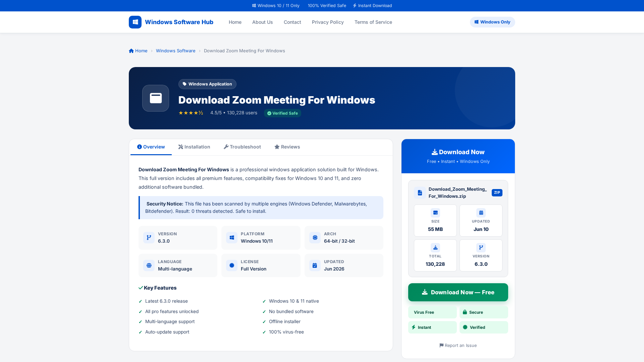Click the Windows icon beside Windows 10 / 11 Only
The width and height of the screenshot is (644, 362).
coord(254,6)
